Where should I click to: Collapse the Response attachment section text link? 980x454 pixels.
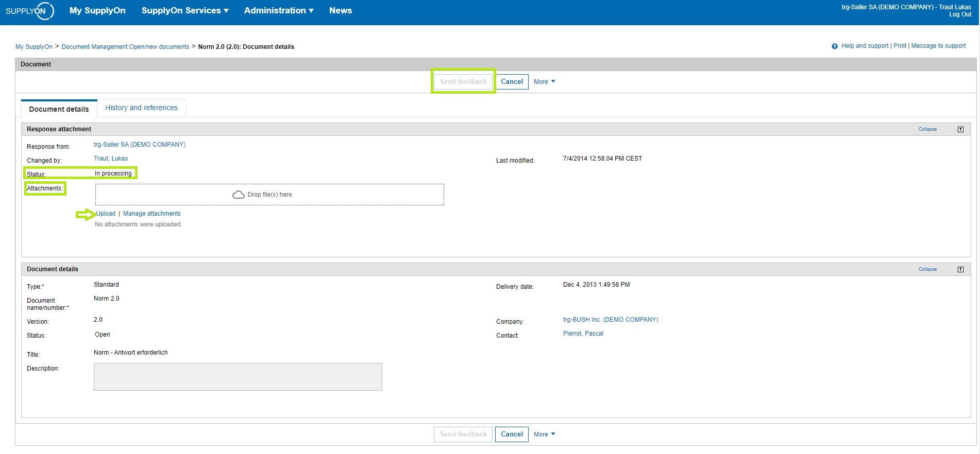tap(927, 129)
